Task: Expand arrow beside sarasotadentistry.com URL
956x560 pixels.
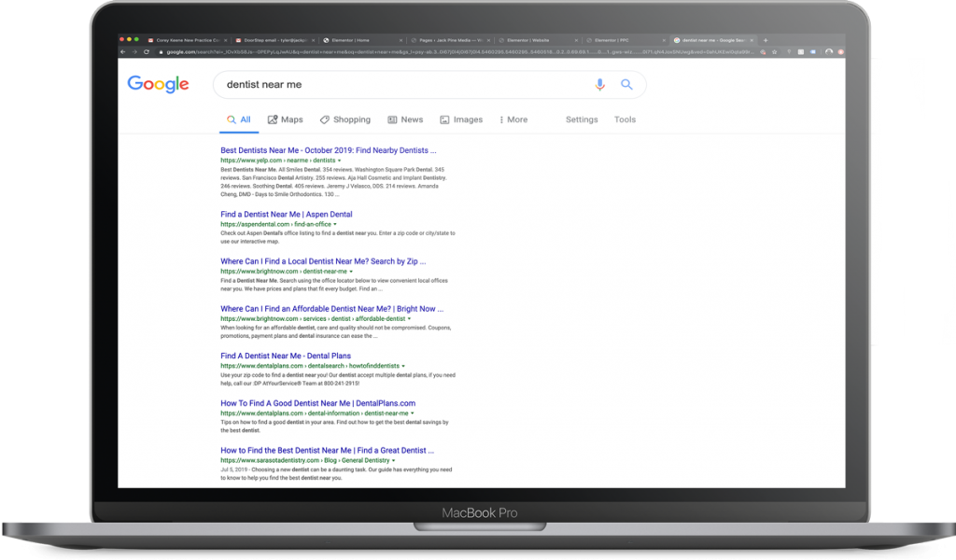Action: point(393,461)
